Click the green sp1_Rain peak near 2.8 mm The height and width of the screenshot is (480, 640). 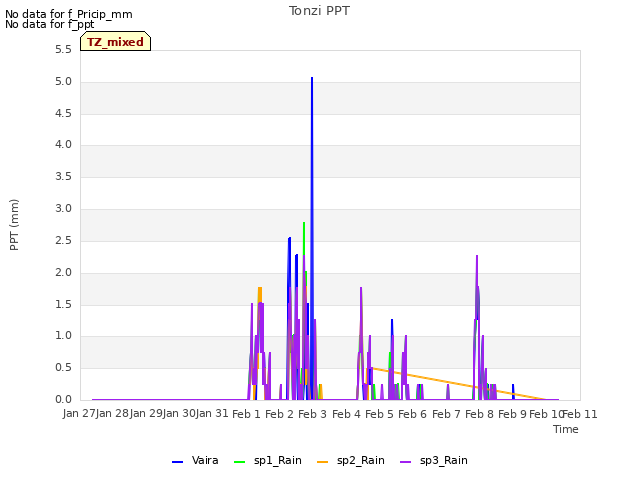pos(304,223)
